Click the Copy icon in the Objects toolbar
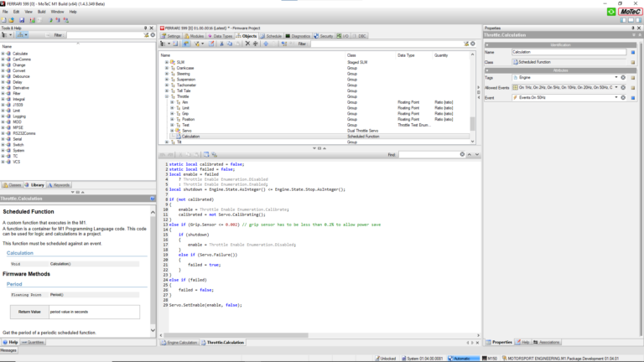Viewport: 644px width, 362px height. coord(230,44)
